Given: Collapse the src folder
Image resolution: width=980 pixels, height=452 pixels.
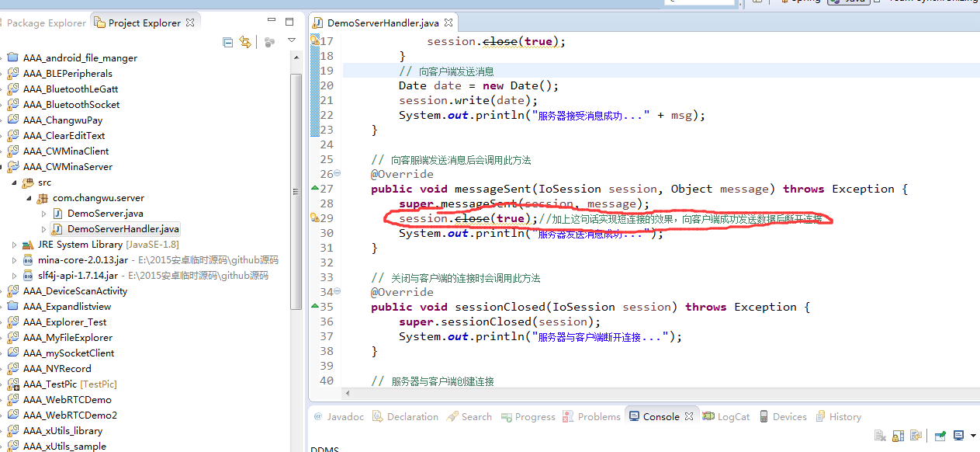Looking at the screenshot, I should [x=14, y=182].
